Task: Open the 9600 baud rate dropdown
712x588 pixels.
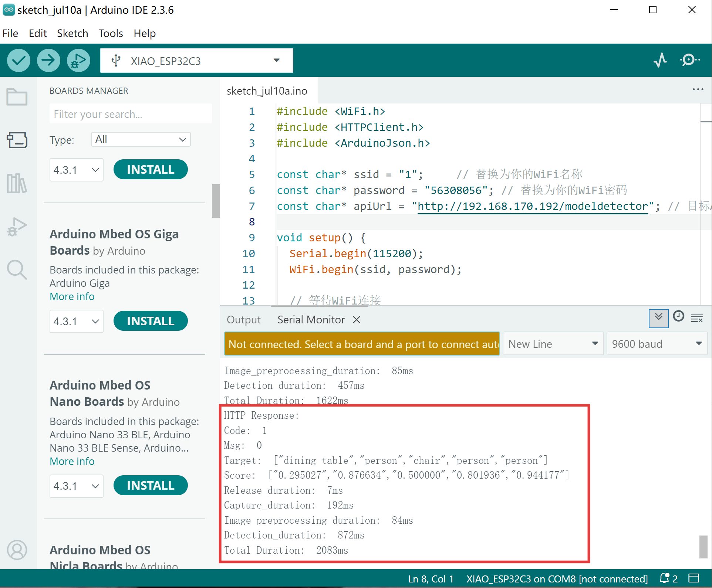Action: [x=657, y=344]
